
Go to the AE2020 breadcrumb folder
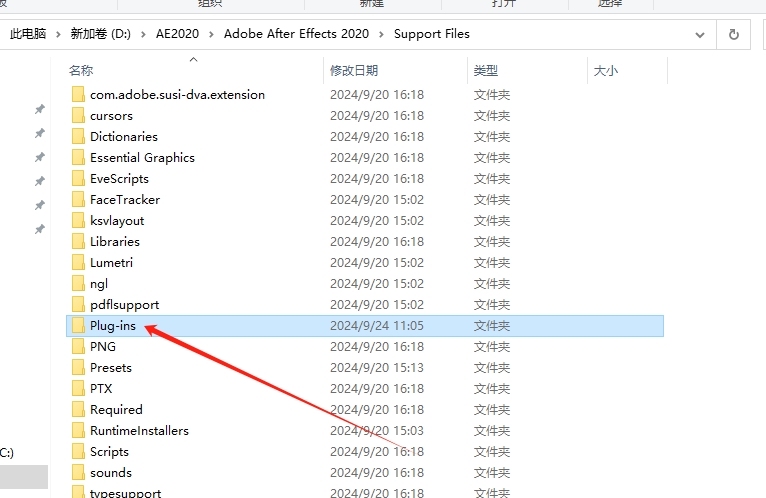click(177, 34)
